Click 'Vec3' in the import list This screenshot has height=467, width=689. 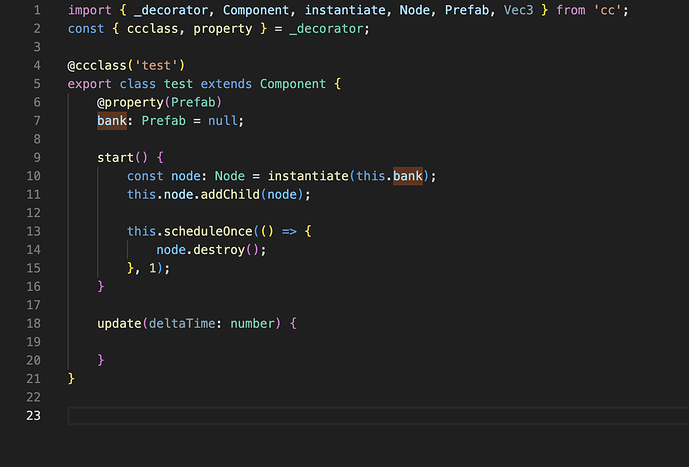click(519, 10)
